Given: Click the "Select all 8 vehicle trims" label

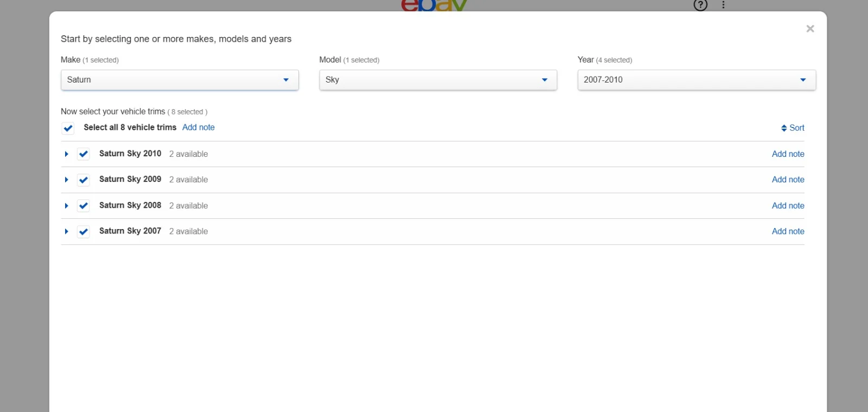Looking at the screenshot, I should point(130,128).
